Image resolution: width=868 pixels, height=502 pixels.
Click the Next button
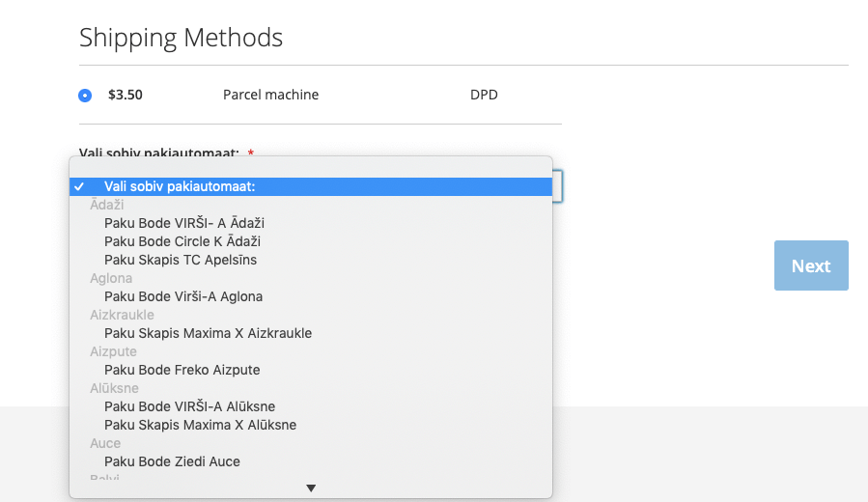pos(811,265)
